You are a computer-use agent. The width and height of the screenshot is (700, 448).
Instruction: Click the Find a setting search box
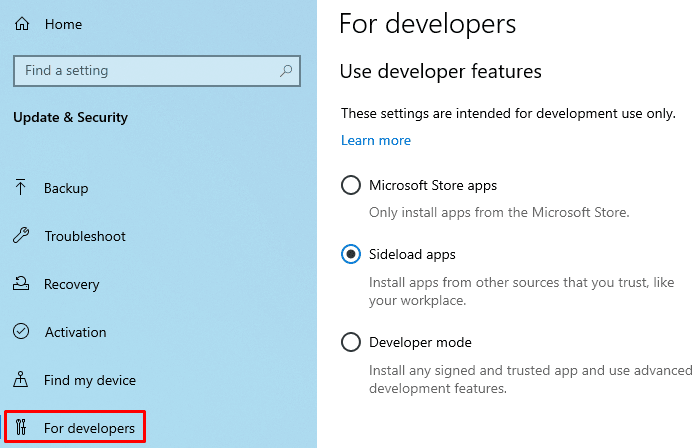click(145, 71)
